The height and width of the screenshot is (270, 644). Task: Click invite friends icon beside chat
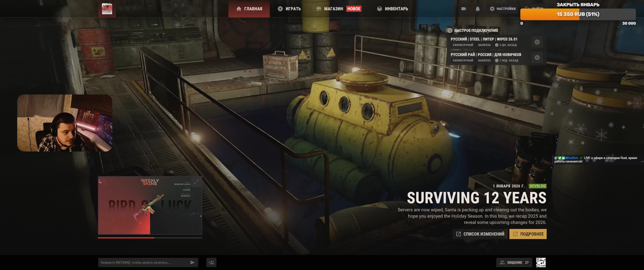pyautogui.click(x=211, y=262)
